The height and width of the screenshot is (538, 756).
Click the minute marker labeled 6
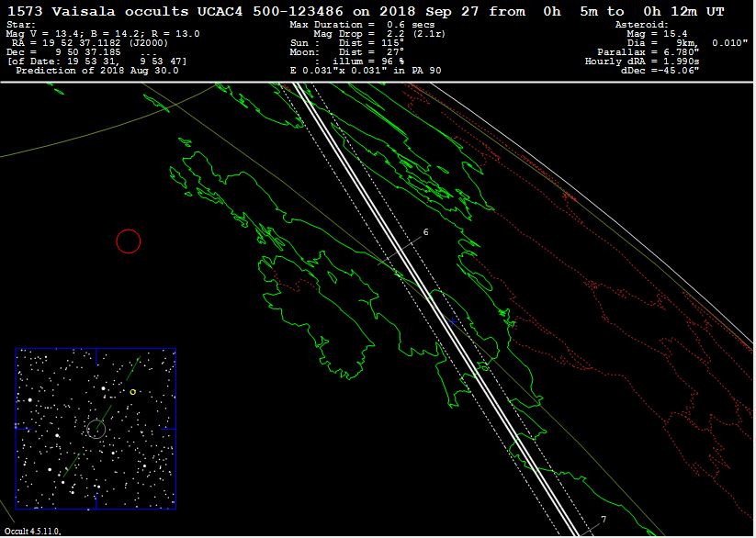click(425, 233)
